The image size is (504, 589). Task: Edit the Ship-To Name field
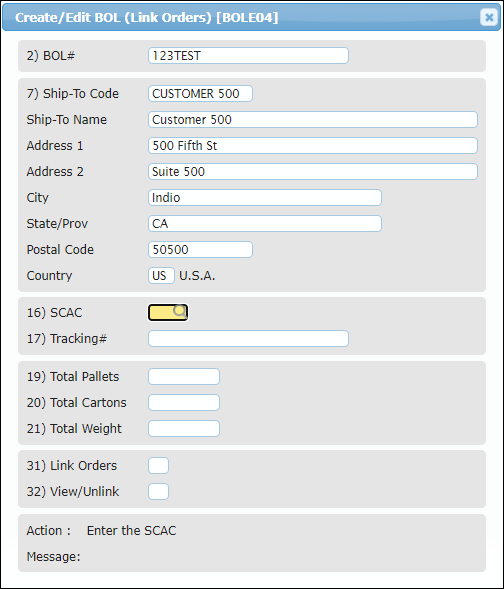coord(313,119)
